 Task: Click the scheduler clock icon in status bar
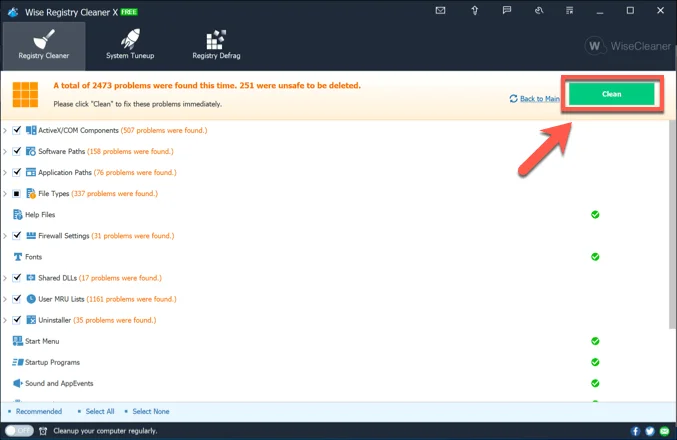tap(43, 431)
